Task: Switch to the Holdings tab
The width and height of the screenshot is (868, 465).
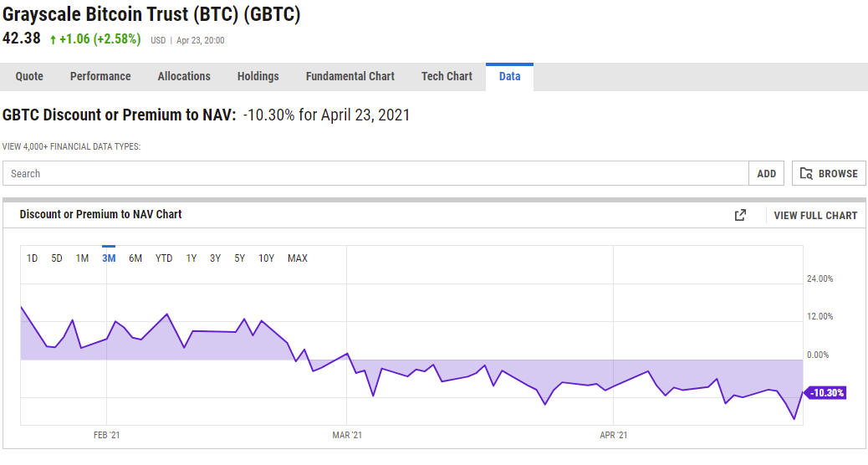Action: pyautogui.click(x=258, y=76)
